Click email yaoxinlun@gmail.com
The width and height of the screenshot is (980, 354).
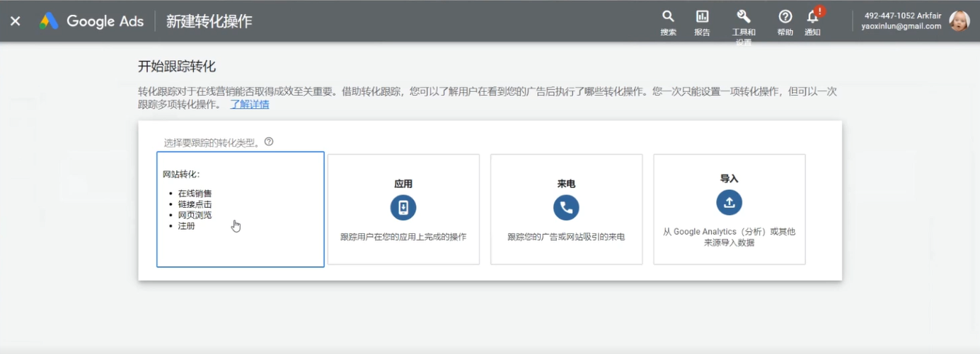pos(901,27)
